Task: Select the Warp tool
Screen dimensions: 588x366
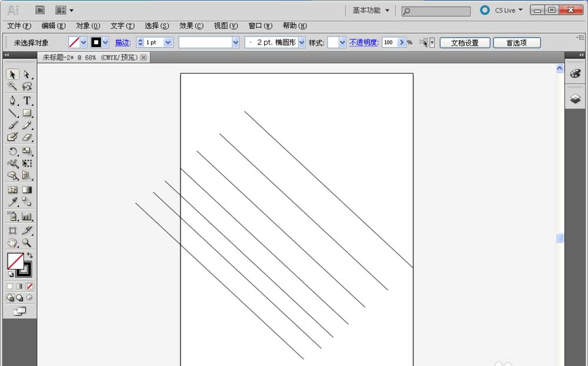Action: pos(12,164)
